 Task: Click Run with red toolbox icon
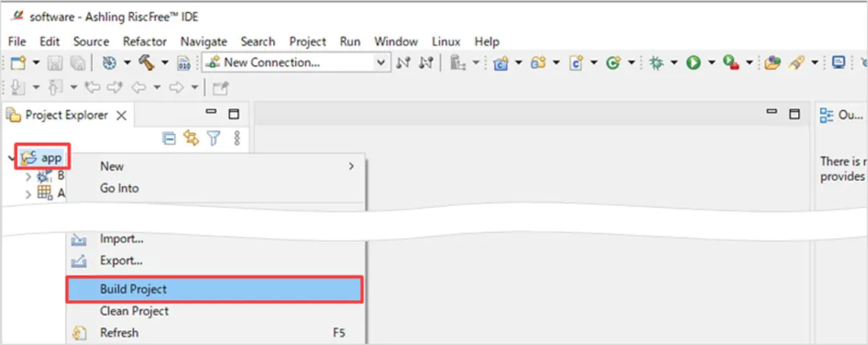coord(731,64)
